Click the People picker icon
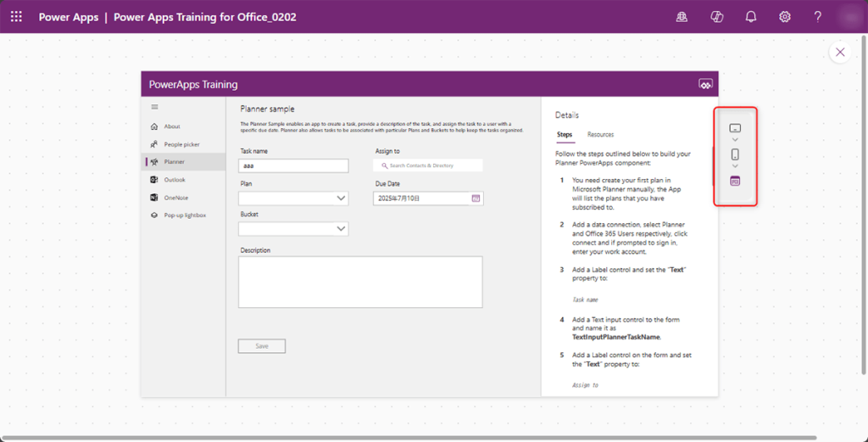Image resolution: width=868 pixels, height=442 pixels. click(x=154, y=144)
